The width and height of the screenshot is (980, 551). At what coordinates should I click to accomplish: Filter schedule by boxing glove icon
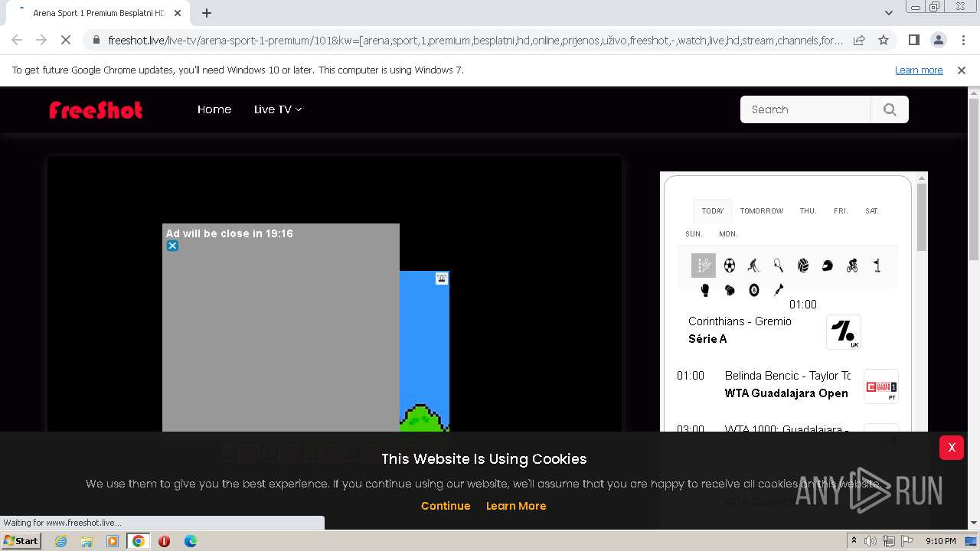point(705,290)
